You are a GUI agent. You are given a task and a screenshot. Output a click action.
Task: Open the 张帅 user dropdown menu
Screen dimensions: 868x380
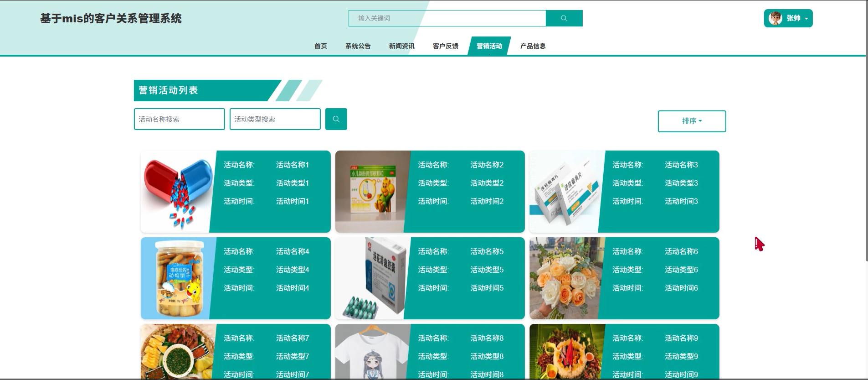[788, 18]
